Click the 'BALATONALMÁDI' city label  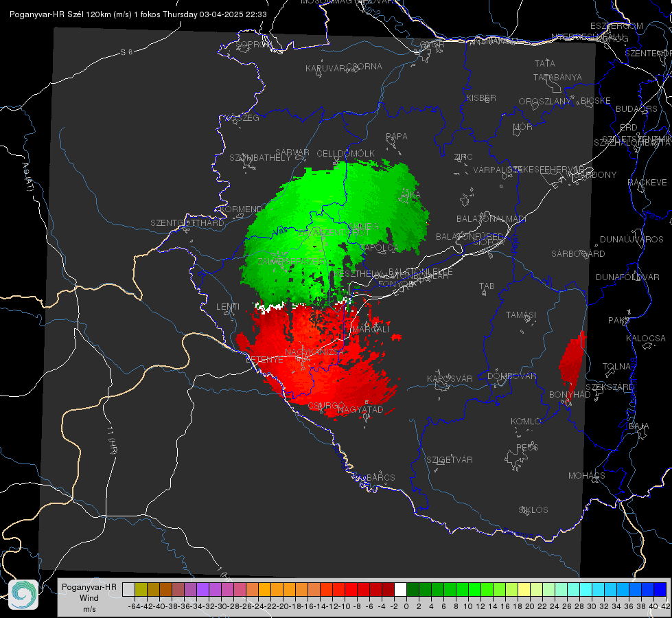tap(491, 219)
